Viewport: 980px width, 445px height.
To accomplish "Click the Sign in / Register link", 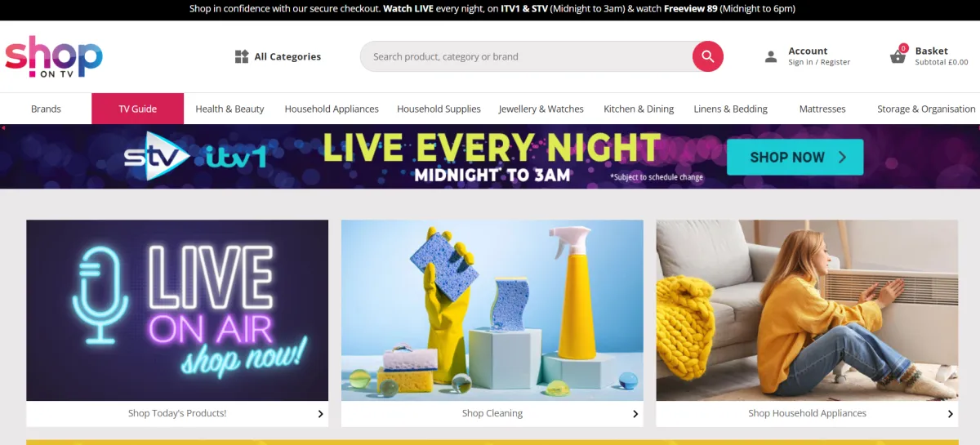I will (819, 62).
